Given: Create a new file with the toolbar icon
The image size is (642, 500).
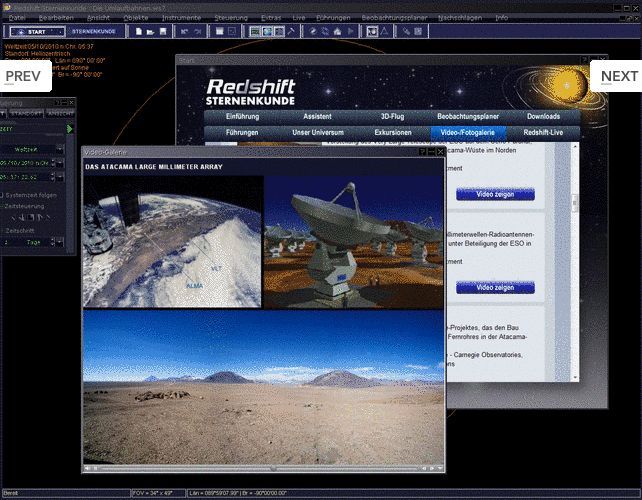Looking at the screenshot, I should pos(139,32).
